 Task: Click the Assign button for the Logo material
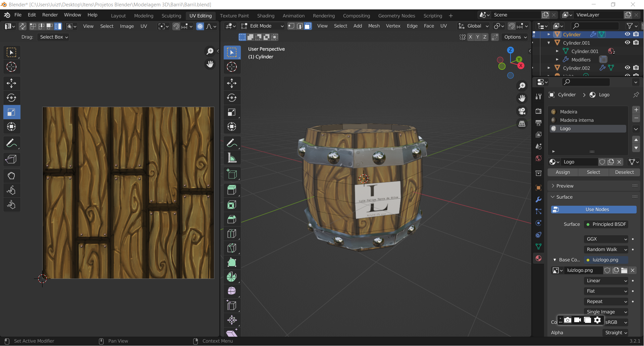562,172
